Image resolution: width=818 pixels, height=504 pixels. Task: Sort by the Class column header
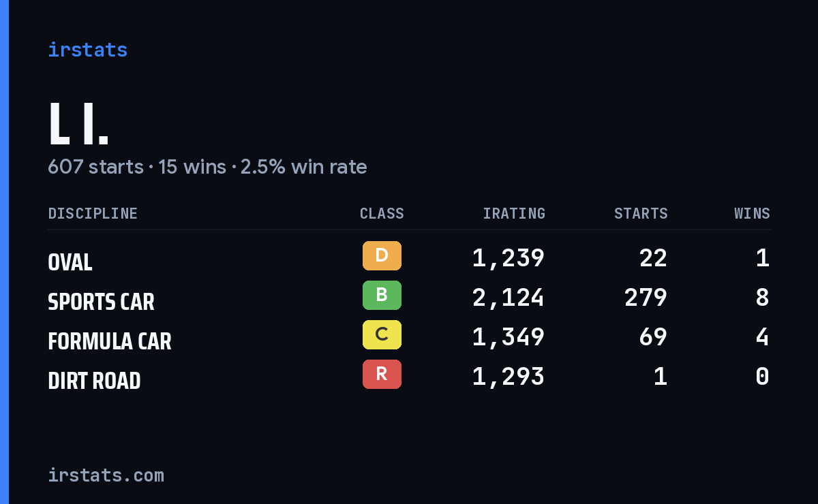(382, 213)
